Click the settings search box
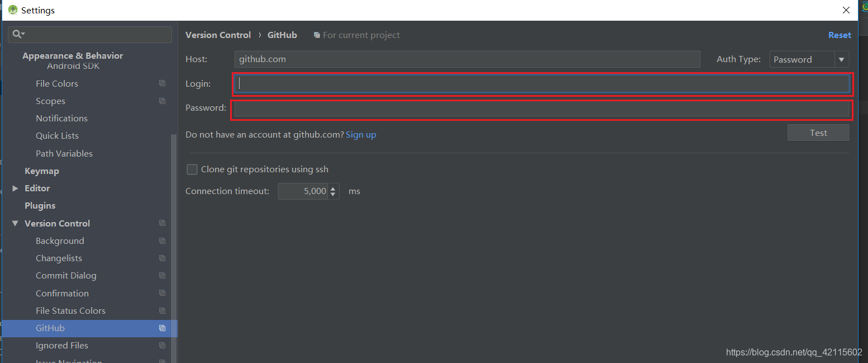Viewport: 868px width, 363px height. [x=90, y=35]
